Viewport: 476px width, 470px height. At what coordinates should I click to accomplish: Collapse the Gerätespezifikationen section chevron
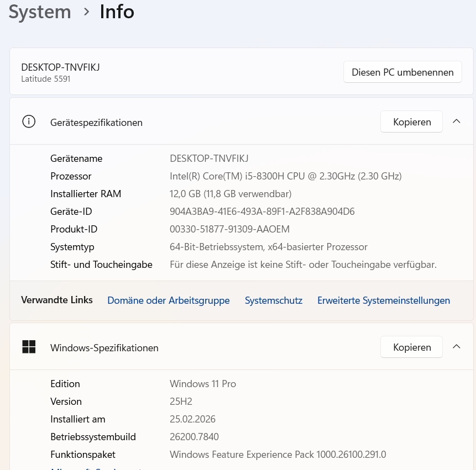coord(457,122)
